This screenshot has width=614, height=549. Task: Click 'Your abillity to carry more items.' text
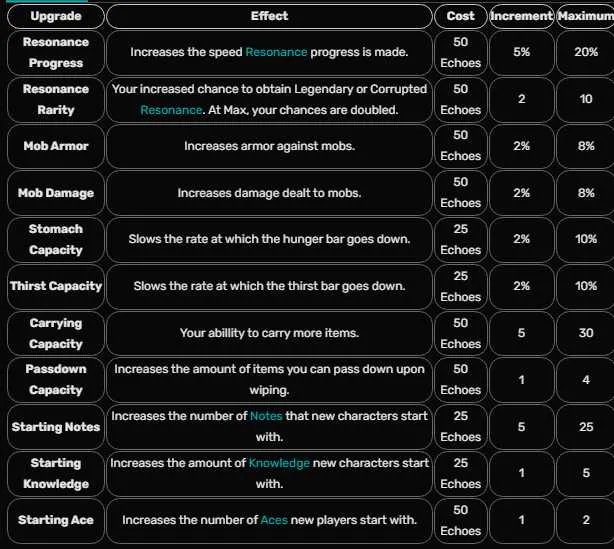pos(269,333)
